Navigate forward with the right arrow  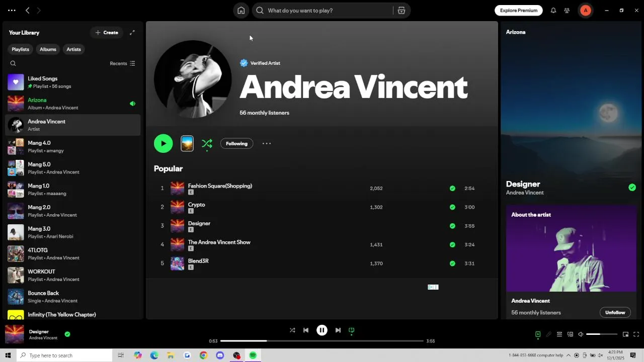pos(39,11)
